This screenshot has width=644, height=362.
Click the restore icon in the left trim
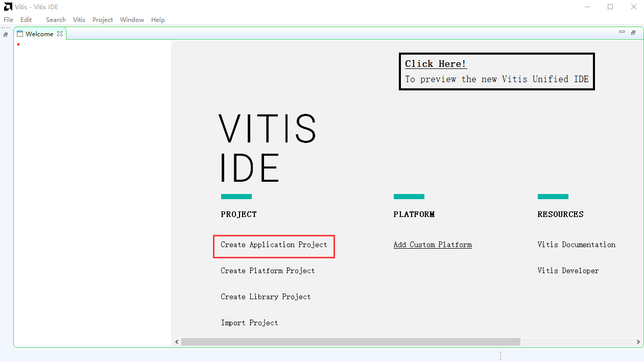pos(6,35)
